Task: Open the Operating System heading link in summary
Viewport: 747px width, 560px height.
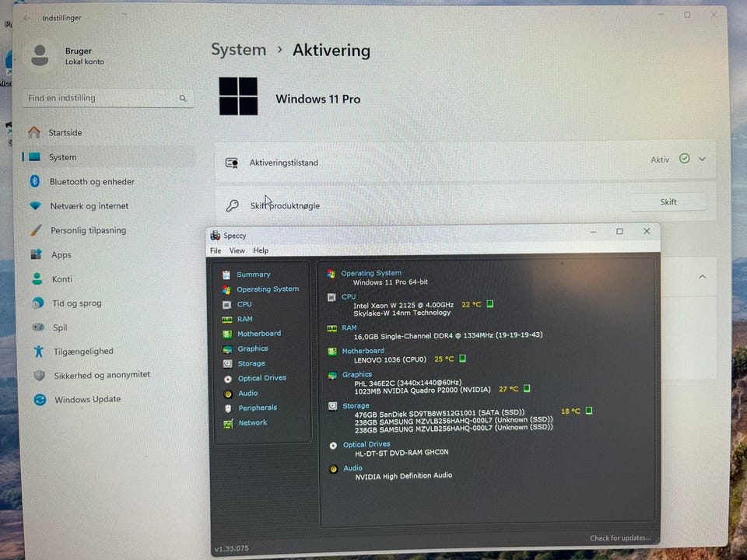Action: 371,273
